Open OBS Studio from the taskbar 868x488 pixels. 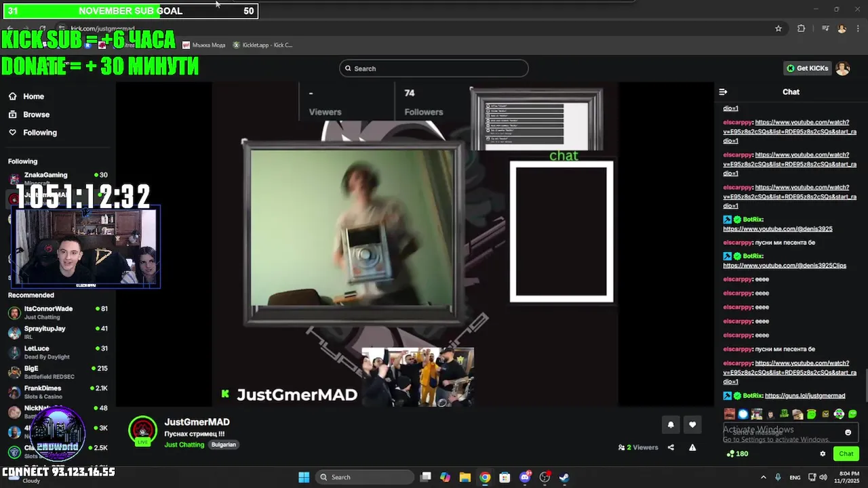(x=544, y=477)
